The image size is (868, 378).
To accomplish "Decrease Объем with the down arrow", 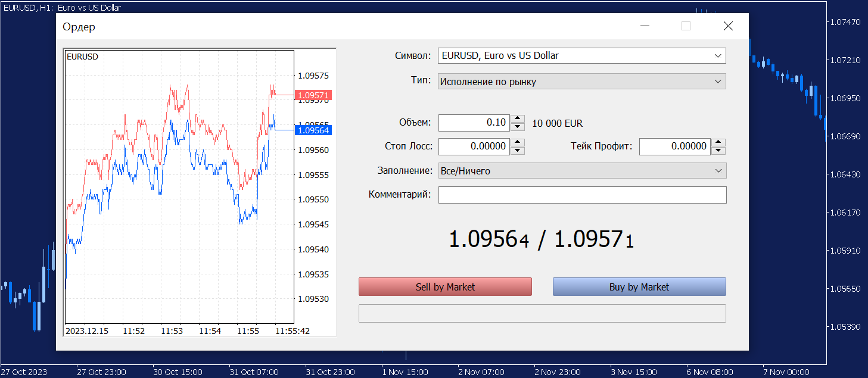I will [518, 127].
